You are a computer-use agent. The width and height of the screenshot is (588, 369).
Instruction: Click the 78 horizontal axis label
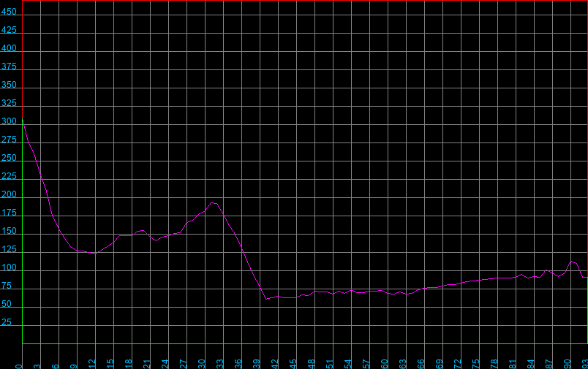pos(494,364)
